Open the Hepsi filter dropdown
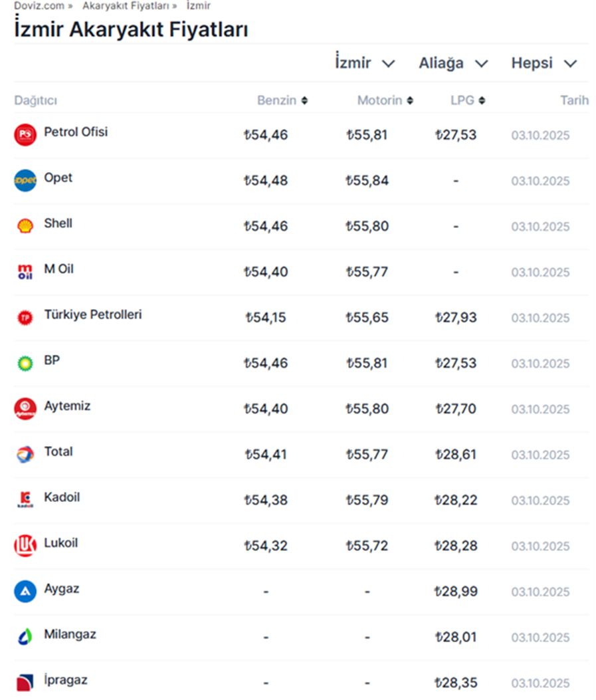 [x=544, y=64]
